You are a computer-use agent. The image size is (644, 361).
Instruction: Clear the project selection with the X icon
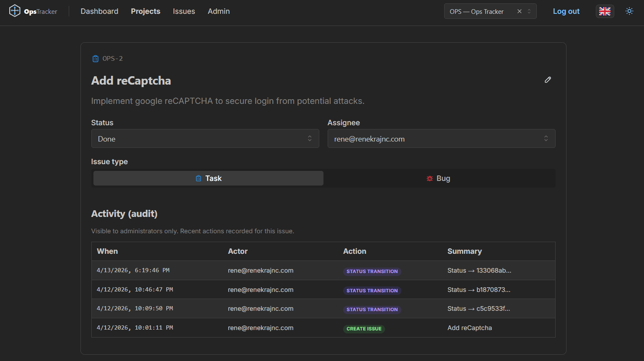pyautogui.click(x=519, y=11)
